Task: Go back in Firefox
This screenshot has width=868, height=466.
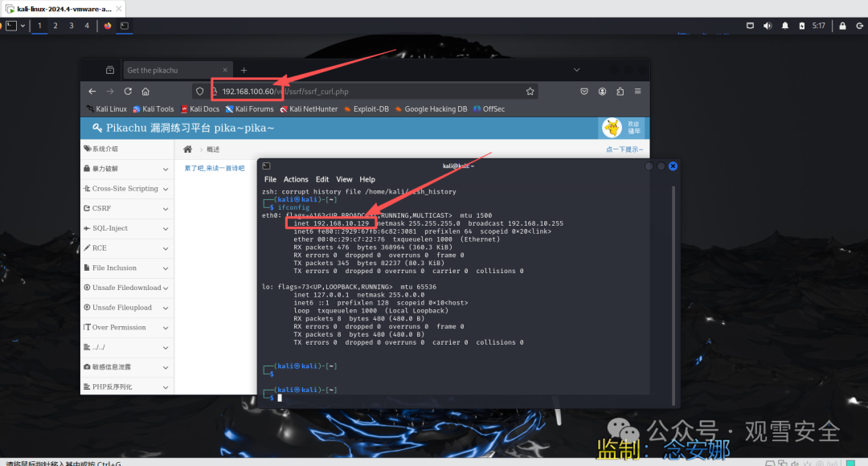Action: (92, 92)
